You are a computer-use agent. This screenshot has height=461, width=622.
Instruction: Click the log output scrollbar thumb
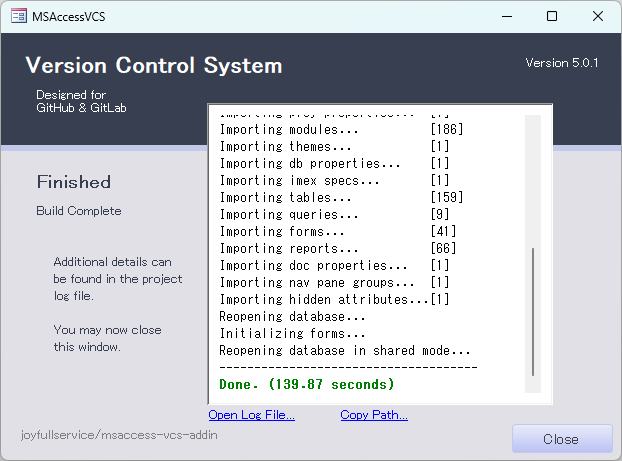pyautogui.click(x=533, y=312)
